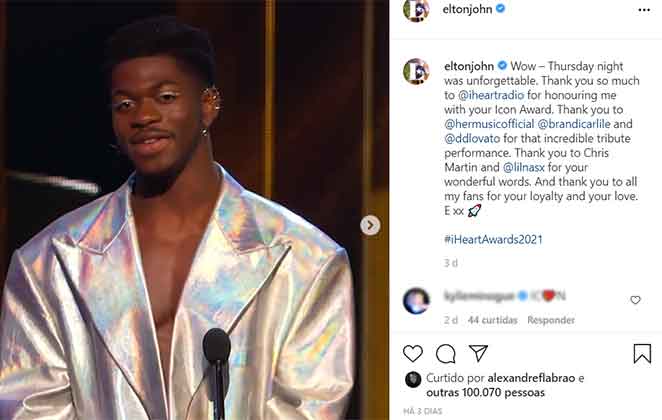662x420 pixels.
Task: Open alexandreflabrao in the liked-by line
Action: coord(531,378)
